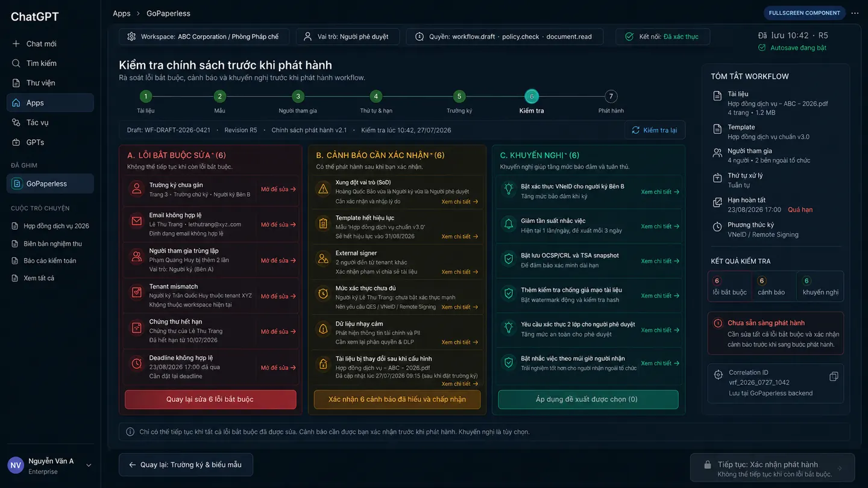Viewport: 868px width, 488px height.
Task: Click Xem chi tiết for Bật nhắc việc theo múi giờ
Action: point(660,363)
